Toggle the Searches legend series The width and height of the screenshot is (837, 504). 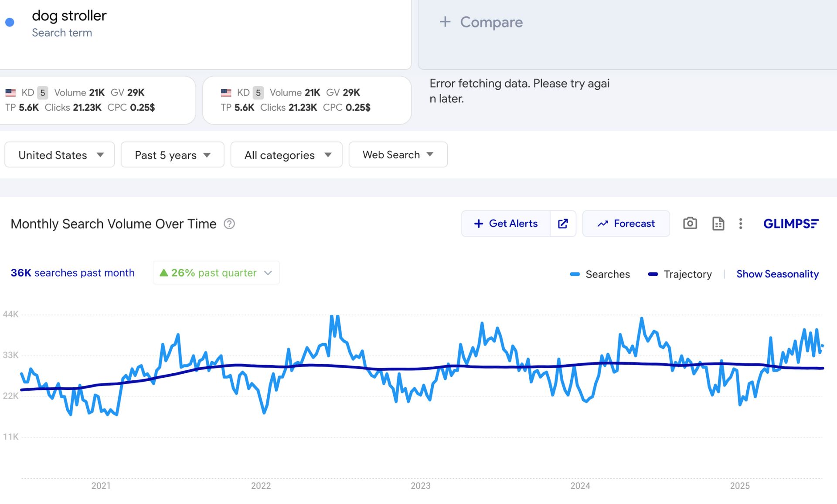pyautogui.click(x=600, y=274)
